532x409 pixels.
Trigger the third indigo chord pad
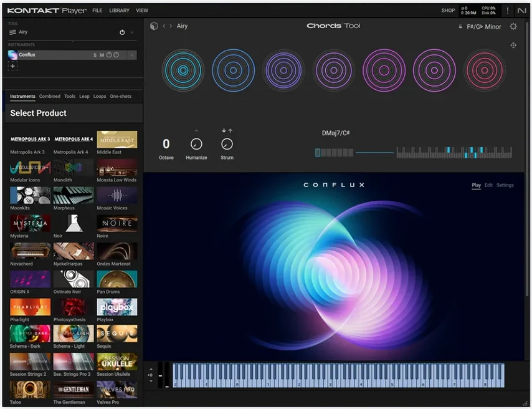pos(283,70)
